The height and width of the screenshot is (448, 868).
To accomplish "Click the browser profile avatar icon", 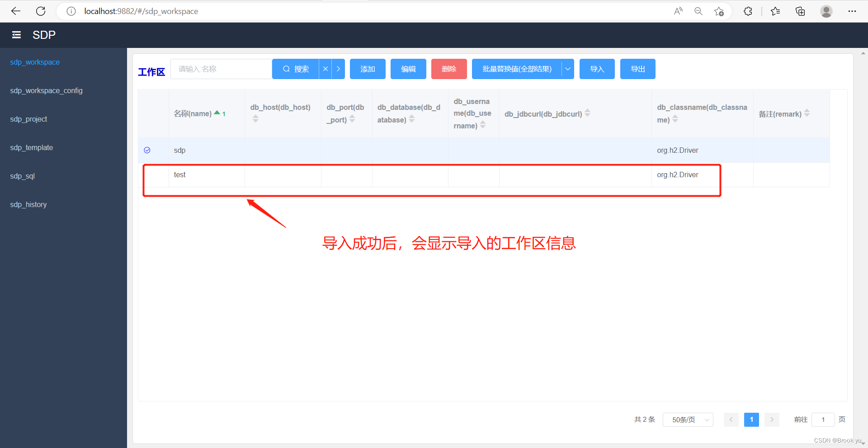I will (826, 11).
